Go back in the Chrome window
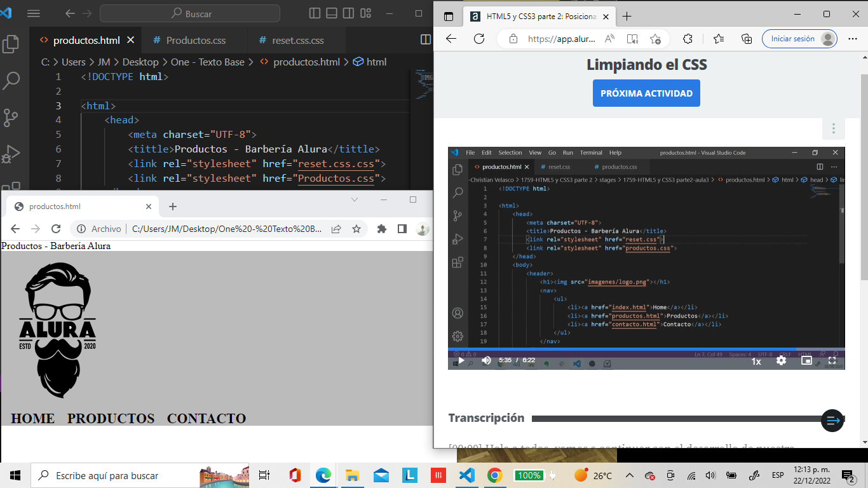The image size is (868, 488). [x=15, y=229]
